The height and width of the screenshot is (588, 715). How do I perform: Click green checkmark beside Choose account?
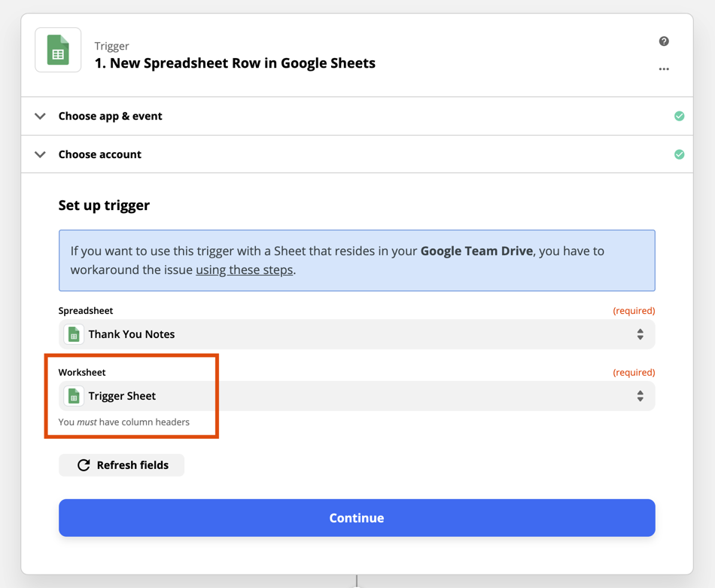point(679,154)
